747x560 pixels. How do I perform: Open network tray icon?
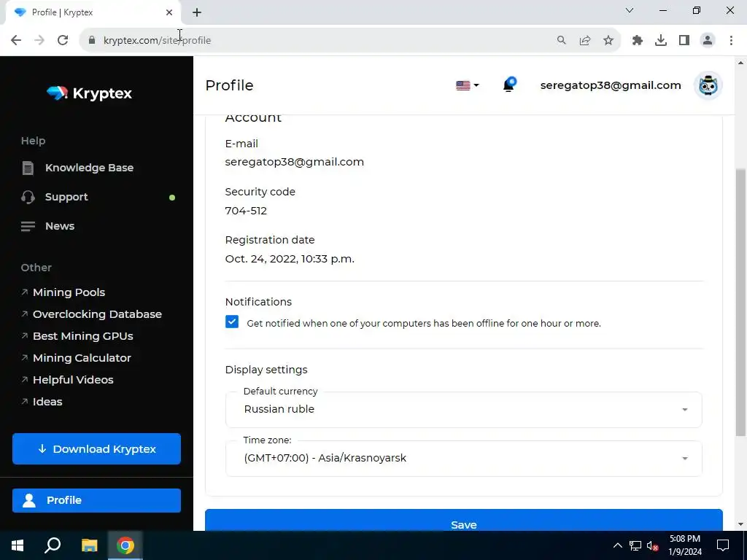coord(635,545)
